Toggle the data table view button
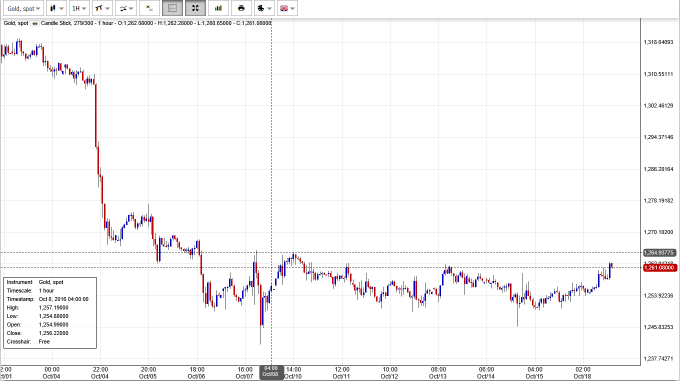 172,8
